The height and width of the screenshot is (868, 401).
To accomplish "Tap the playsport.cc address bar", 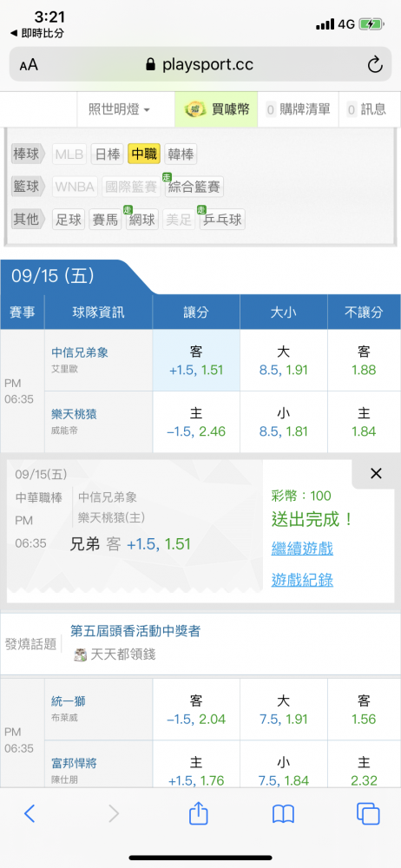I will pyautogui.click(x=200, y=65).
